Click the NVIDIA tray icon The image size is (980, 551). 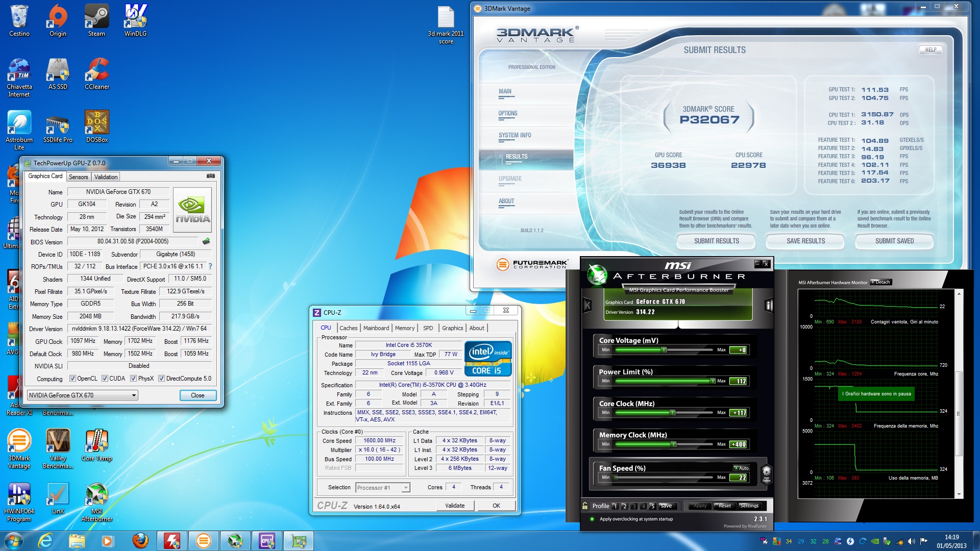point(875,541)
